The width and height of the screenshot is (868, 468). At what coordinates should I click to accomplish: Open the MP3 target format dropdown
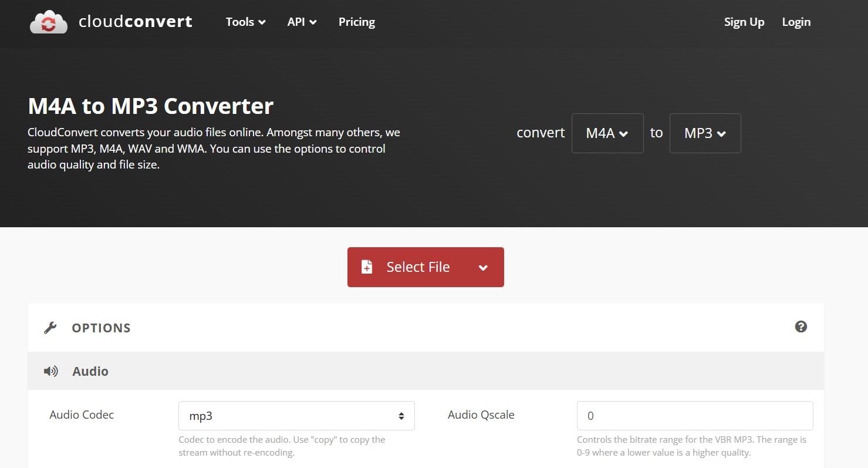(x=705, y=133)
